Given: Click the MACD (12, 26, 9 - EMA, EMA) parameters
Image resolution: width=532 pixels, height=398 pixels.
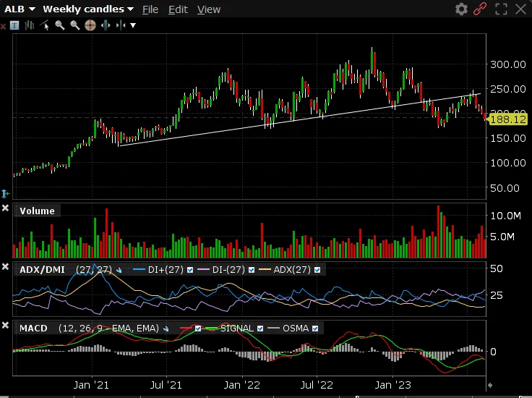Looking at the screenshot, I should (x=108, y=329).
